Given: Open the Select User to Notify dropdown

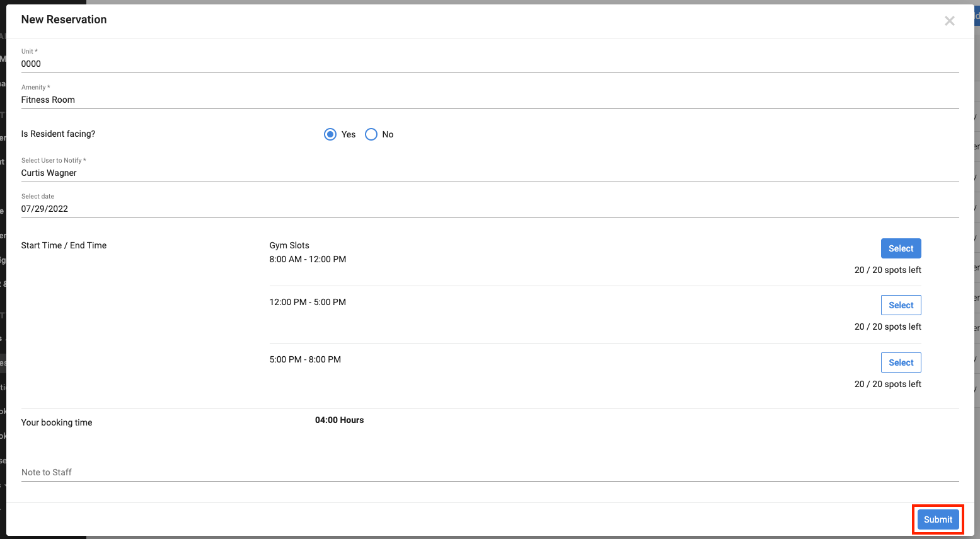Looking at the screenshot, I should (489, 173).
